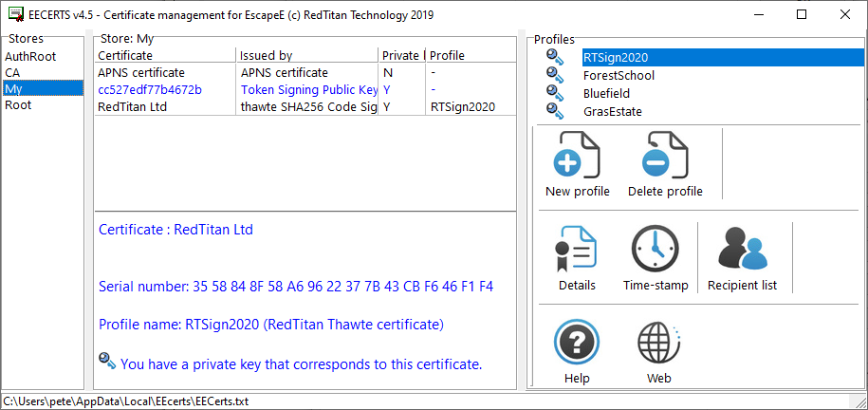The width and height of the screenshot is (868, 410).
Task: Click the Delete profile icon
Action: pos(665,156)
